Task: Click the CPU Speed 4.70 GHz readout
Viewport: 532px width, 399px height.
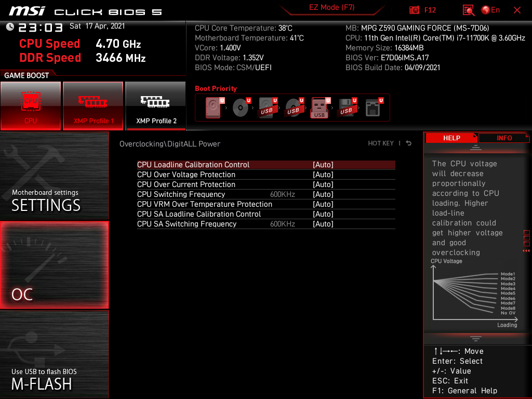Action: tap(80, 44)
